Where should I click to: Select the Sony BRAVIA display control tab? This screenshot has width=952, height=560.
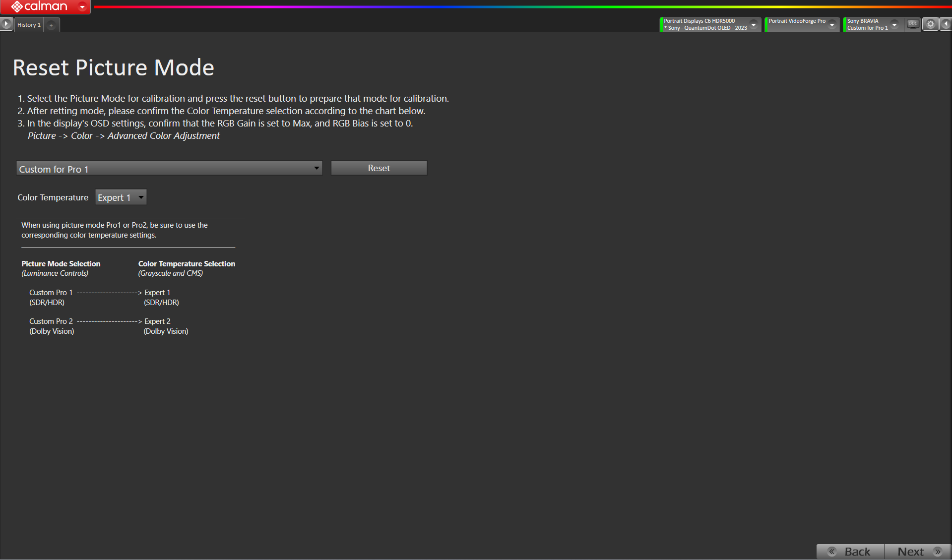point(867,24)
